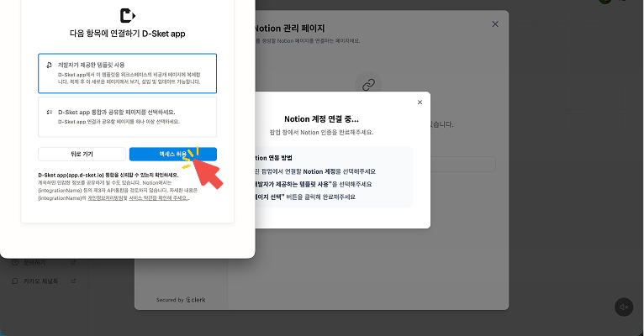
Task: Click the chat bubble icon beside 카카오 채널톡
Action: tap(15, 281)
